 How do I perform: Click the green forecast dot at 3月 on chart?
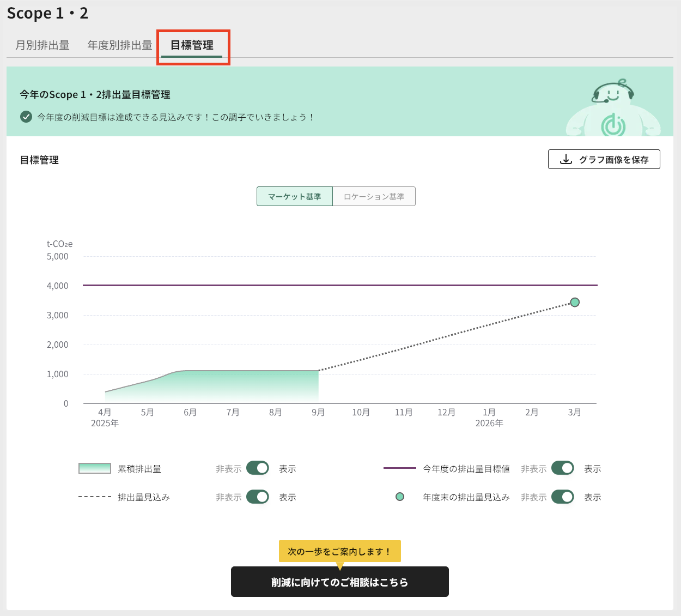click(x=575, y=302)
